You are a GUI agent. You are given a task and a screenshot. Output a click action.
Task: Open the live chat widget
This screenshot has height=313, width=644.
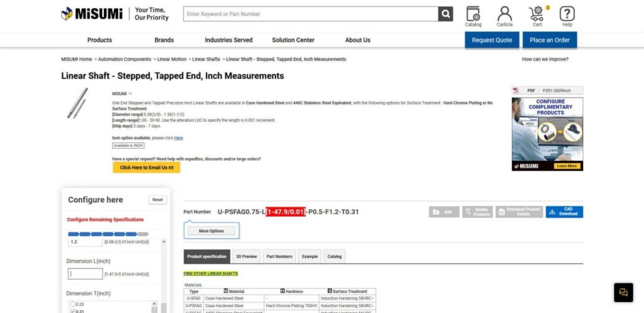pos(623,293)
